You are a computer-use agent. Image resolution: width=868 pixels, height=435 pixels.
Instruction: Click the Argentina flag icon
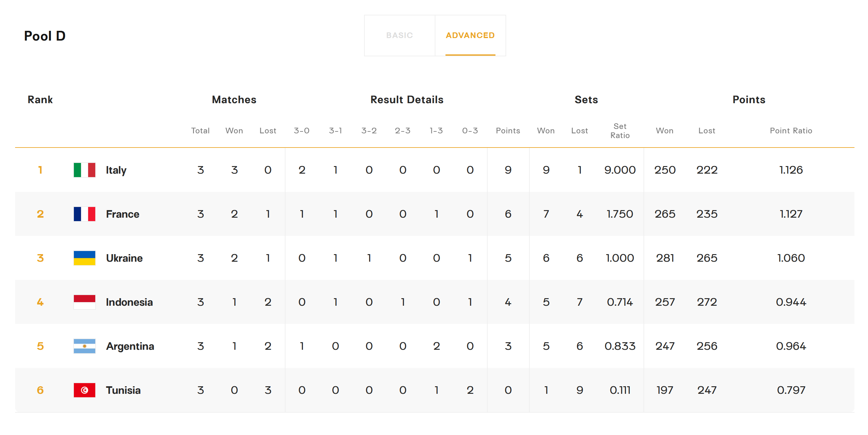click(84, 346)
